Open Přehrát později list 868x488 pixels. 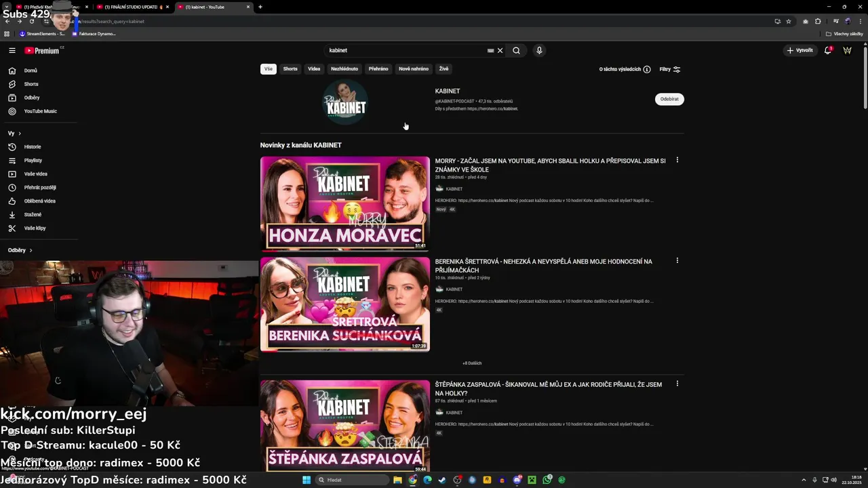tap(39, 188)
